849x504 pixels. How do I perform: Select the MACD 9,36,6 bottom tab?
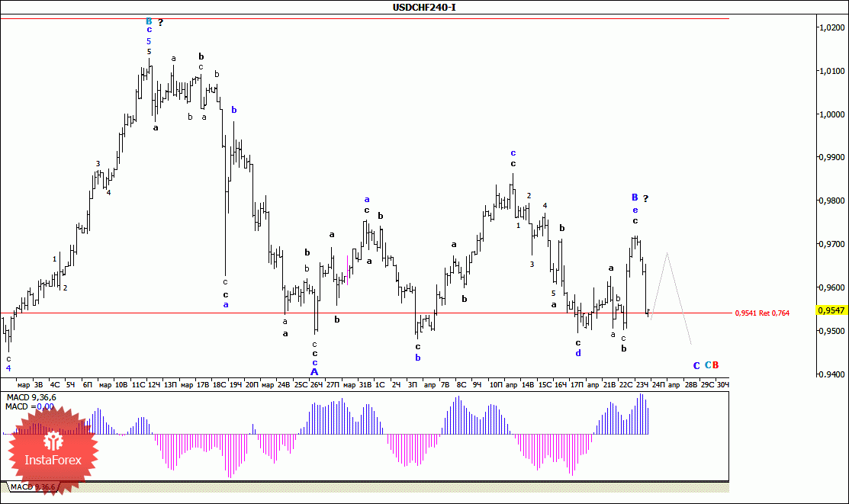[x=33, y=486]
